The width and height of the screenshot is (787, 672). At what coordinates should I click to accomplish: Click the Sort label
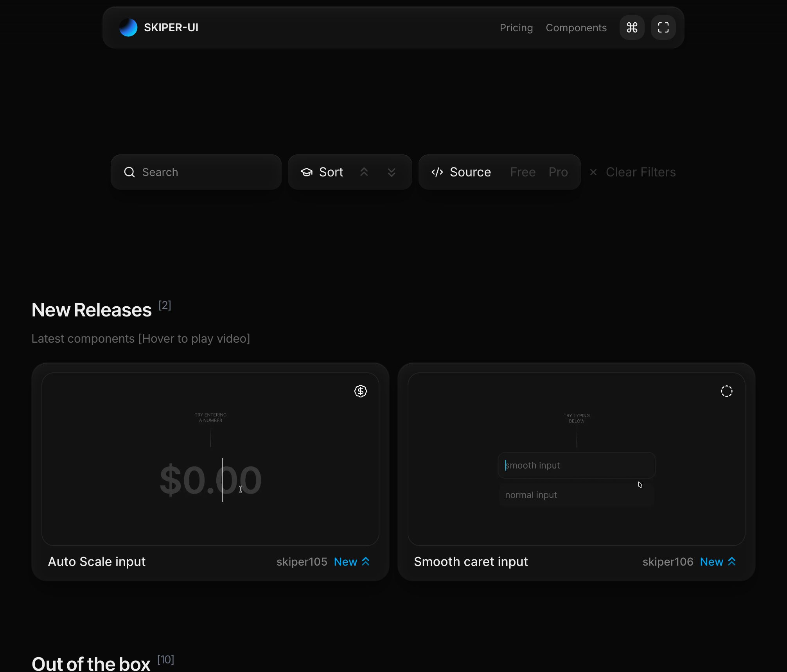point(331,172)
